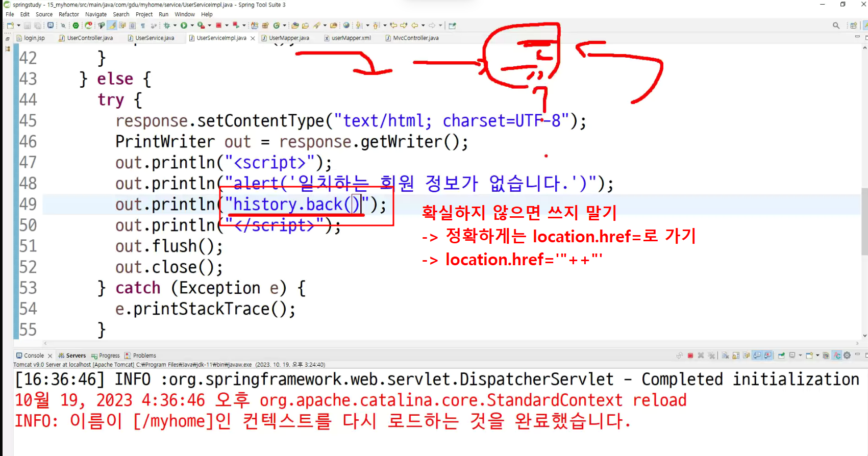The height and width of the screenshot is (456, 868).
Task: Click the Clear Console icon
Action: (x=725, y=356)
